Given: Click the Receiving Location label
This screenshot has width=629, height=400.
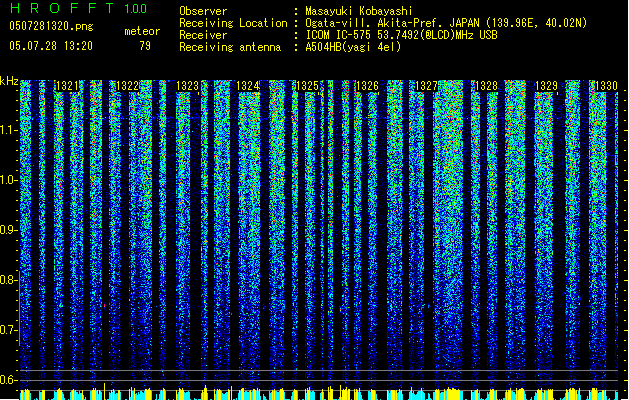Looking at the screenshot, I should click(233, 23).
